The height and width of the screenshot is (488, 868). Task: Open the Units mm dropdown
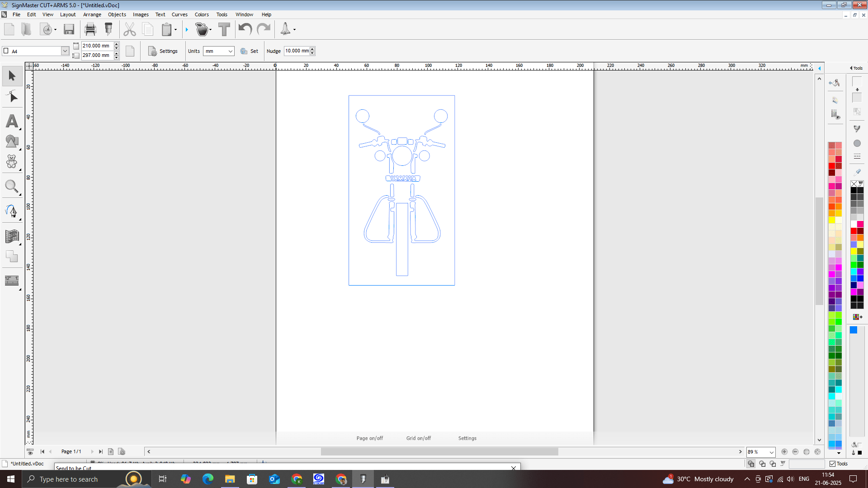230,51
